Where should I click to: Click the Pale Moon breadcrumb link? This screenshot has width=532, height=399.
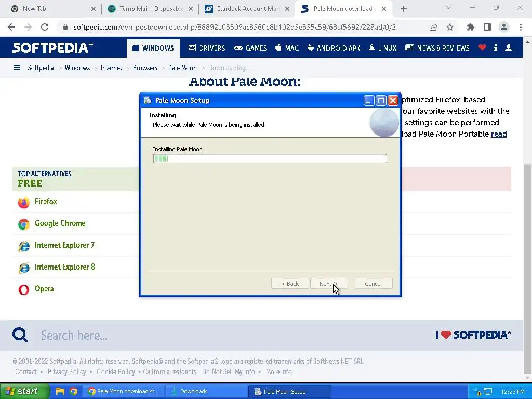[182, 68]
